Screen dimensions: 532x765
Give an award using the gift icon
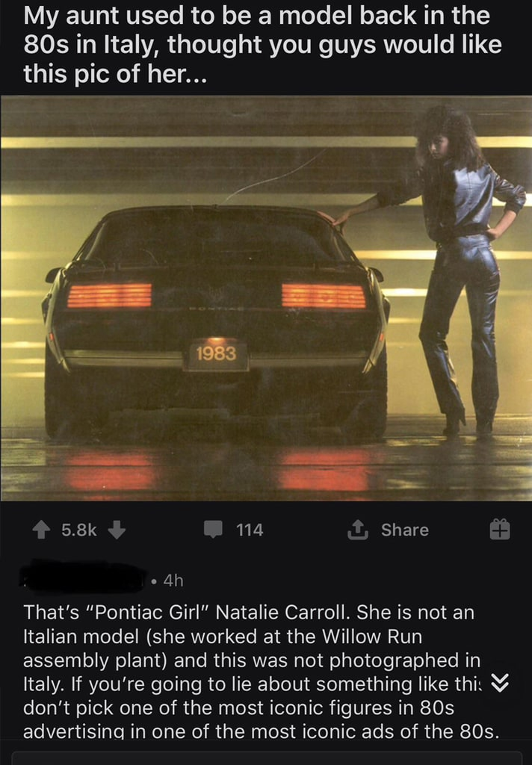click(x=500, y=530)
